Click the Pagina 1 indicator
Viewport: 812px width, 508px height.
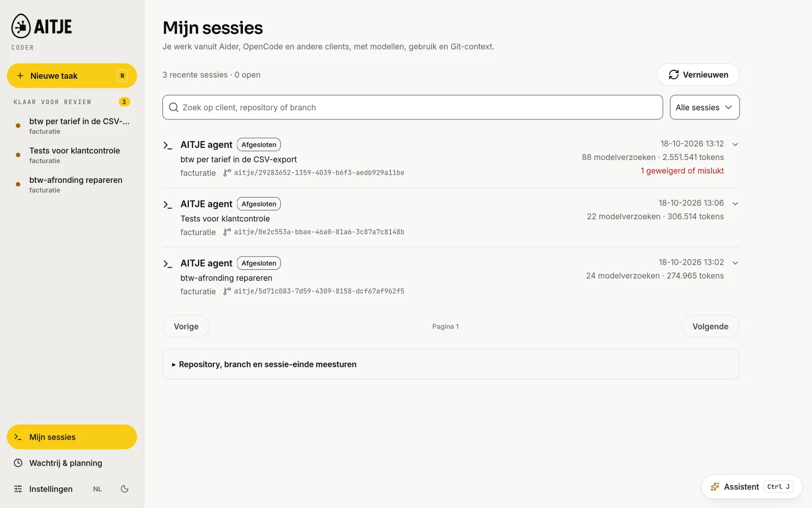click(445, 326)
